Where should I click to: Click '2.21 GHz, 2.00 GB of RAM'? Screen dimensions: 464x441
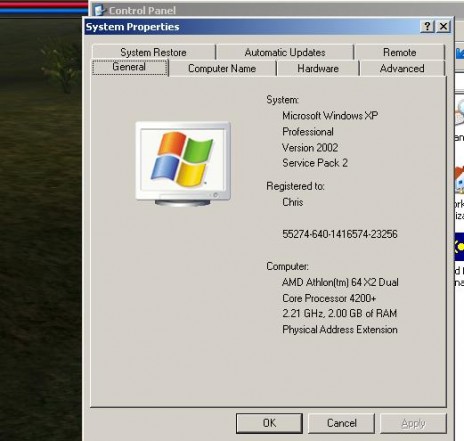click(x=339, y=313)
